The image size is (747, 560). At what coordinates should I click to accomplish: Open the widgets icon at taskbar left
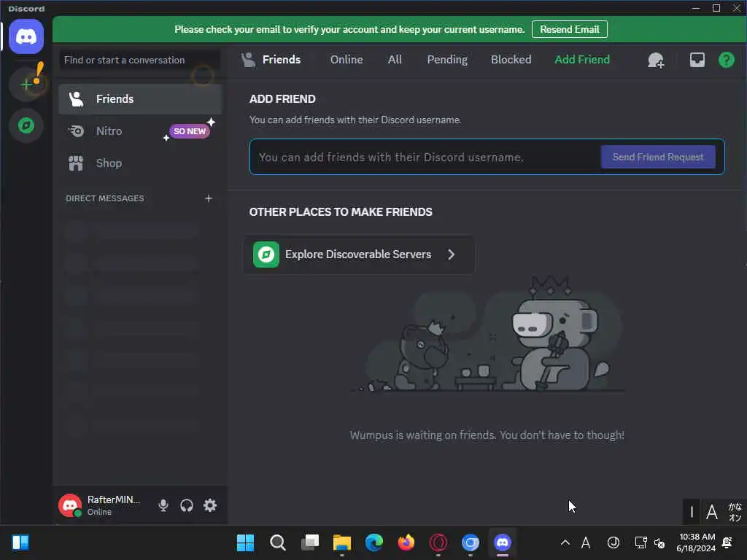tap(20, 542)
